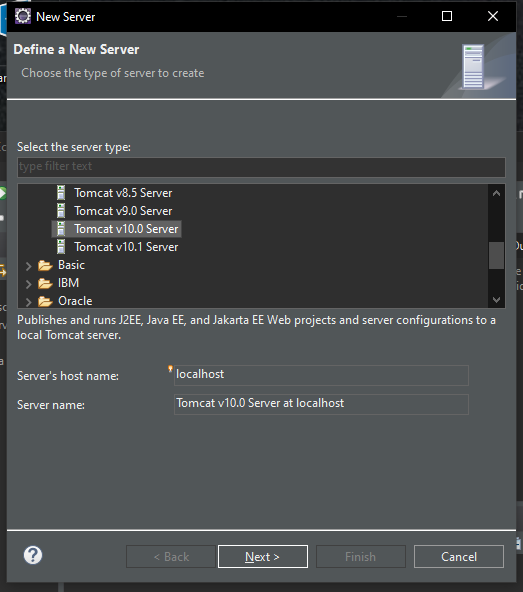Click the IBM folder icon
Image resolution: width=523 pixels, height=592 pixels.
pos(45,283)
